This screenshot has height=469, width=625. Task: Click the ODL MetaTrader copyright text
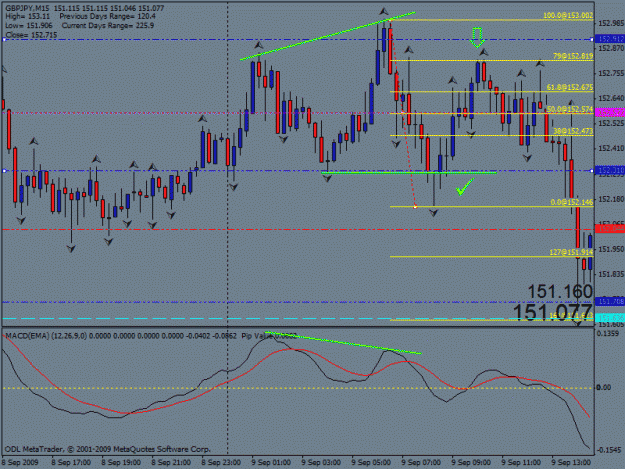(x=107, y=449)
